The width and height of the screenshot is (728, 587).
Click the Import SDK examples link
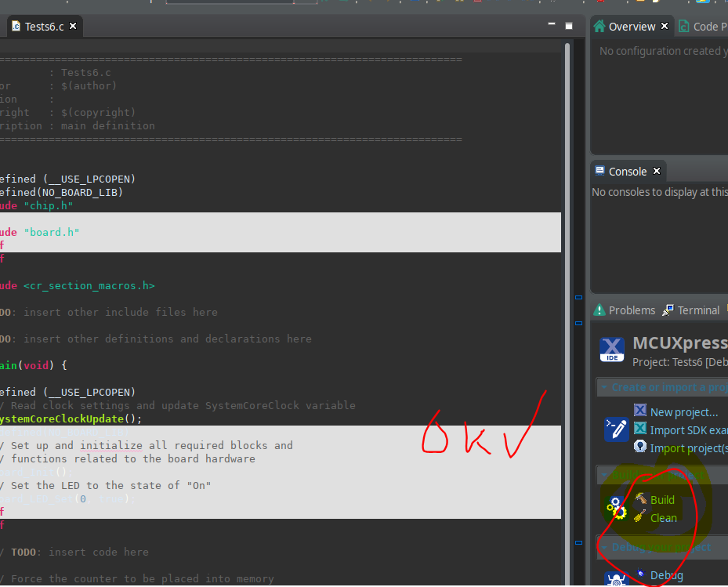click(x=689, y=430)
